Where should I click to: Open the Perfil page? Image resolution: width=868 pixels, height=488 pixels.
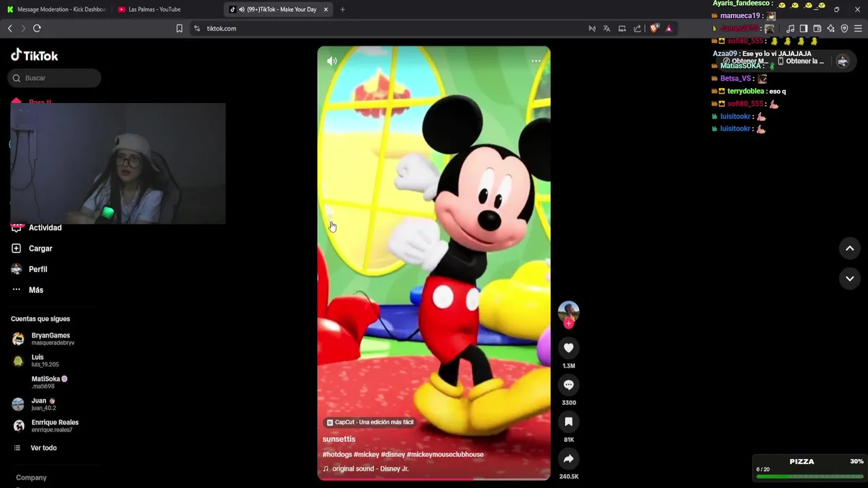pyautogui.click(x=30, y=269)
